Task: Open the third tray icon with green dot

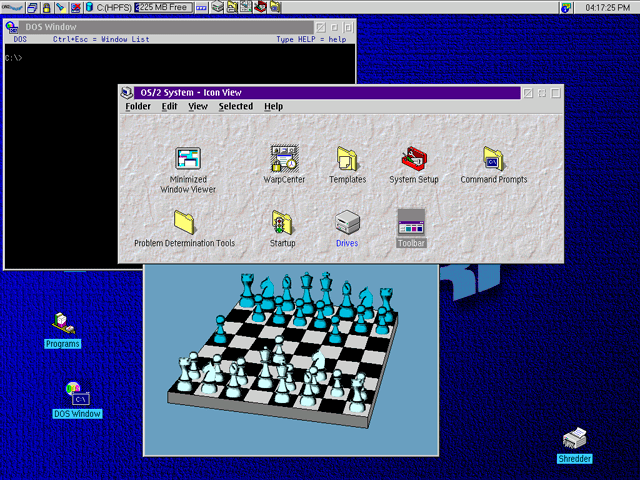Action: pos(246,7)
